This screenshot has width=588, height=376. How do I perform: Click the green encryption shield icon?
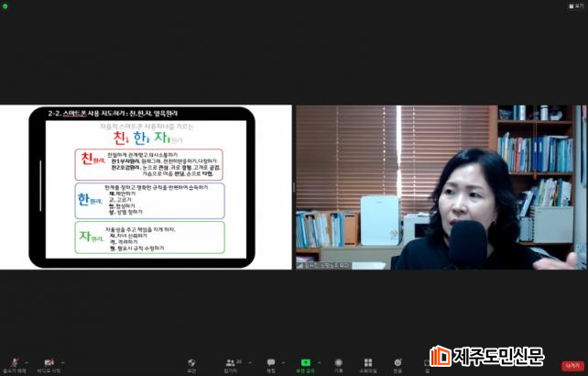pos(6,6)
